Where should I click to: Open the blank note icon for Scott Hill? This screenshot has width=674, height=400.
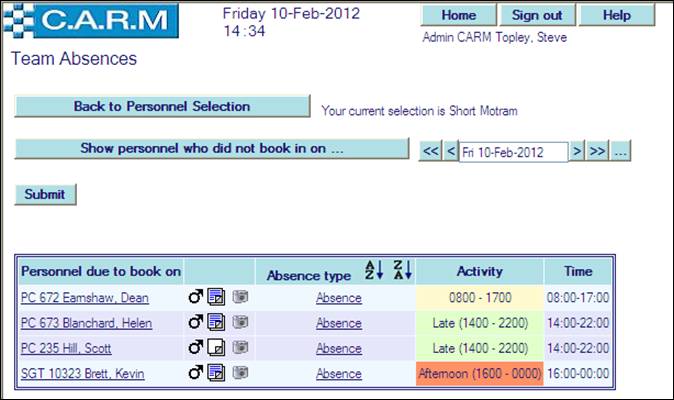215,349
